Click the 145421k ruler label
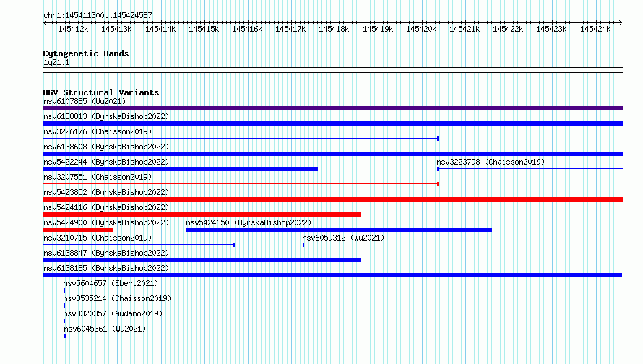 click(x=465, y=29)
